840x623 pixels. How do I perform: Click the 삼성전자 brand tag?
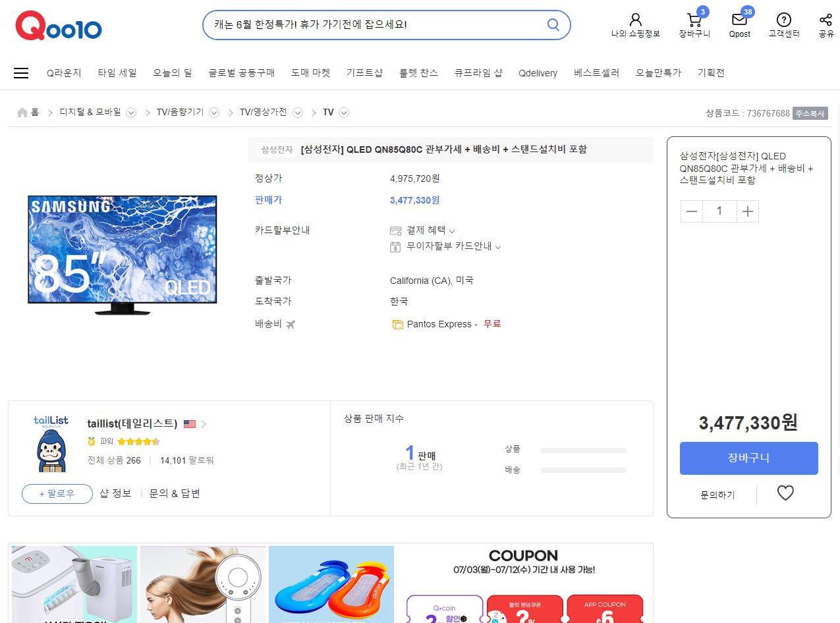point(277,149)
